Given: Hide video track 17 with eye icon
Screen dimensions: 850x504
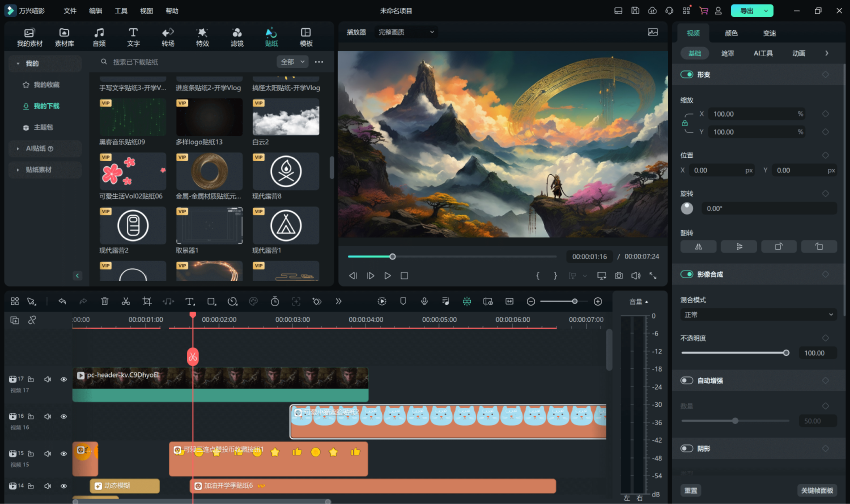Looking at the screenshot, I should pyautogui.click(x=63, y=379).
